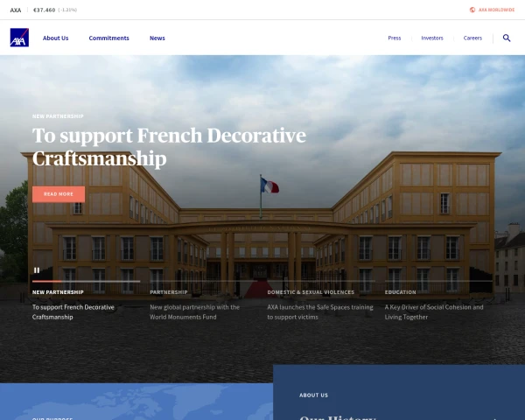The width and height of the screenshot is (525, 420).
Task: Open the Commitments menu
Action: (x=108, y=38)
